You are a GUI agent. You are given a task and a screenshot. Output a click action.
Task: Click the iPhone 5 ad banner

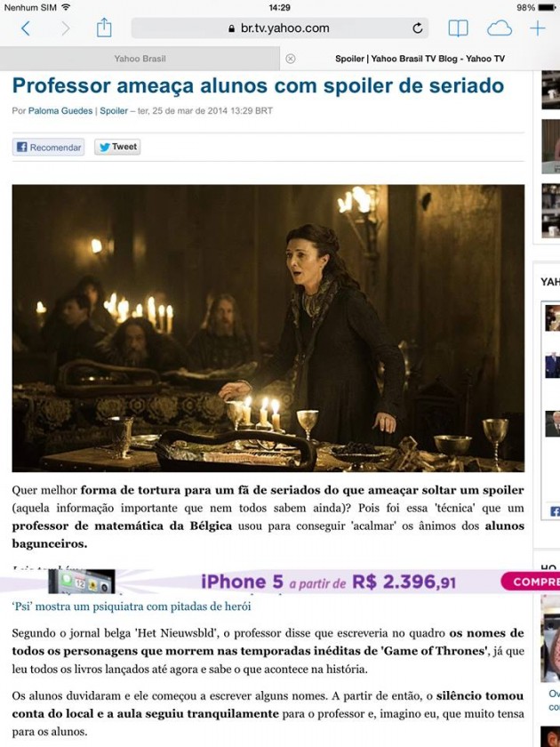point(280,582)
